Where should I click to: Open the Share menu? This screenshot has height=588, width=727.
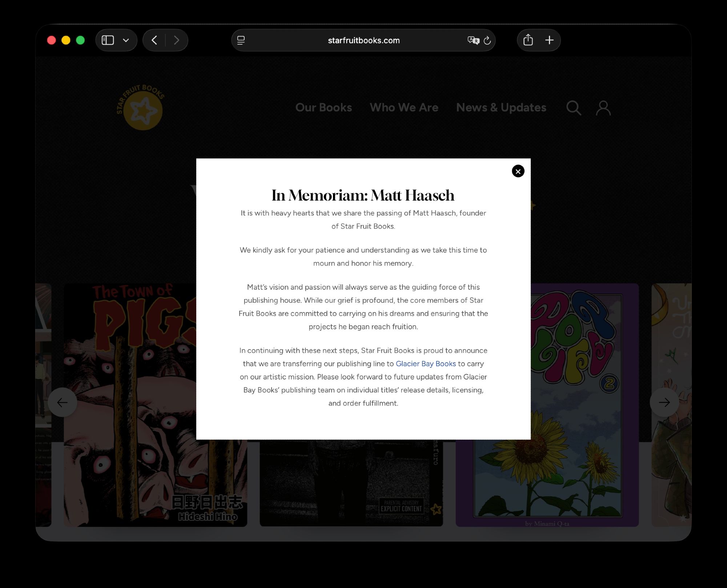(x=528, y=40)
